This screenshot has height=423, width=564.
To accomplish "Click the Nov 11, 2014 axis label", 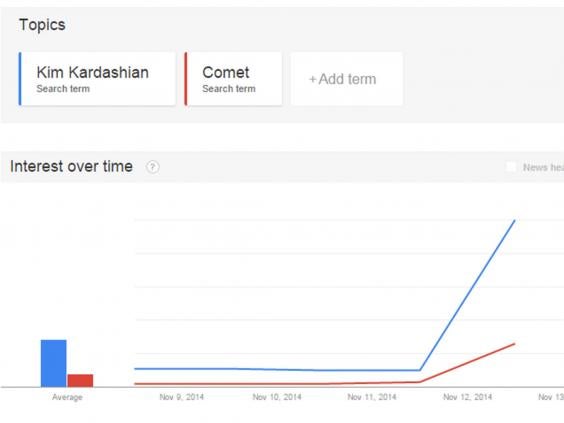I will point(372,397).
